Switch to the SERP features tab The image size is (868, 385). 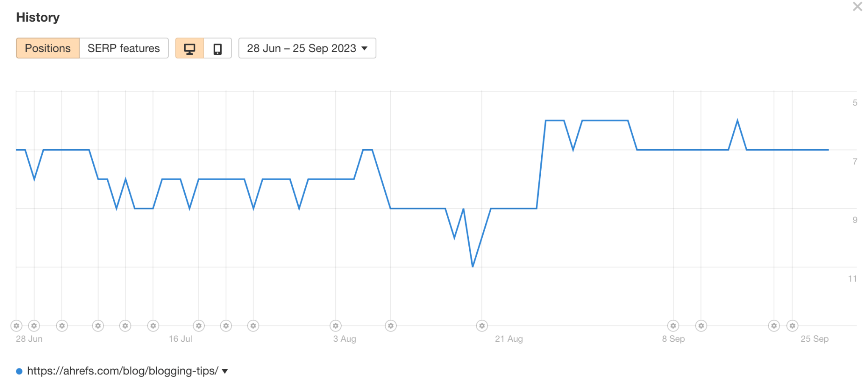pyautogui.click(x=123, y=48)
